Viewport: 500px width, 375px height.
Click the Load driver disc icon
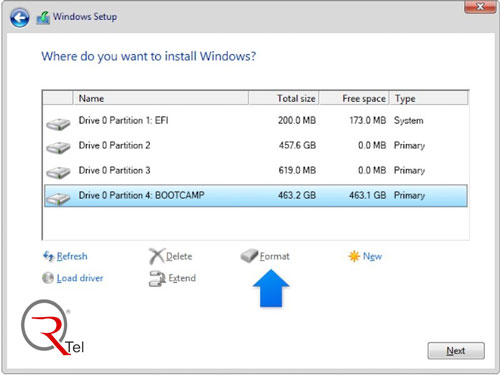pos(48,278)
